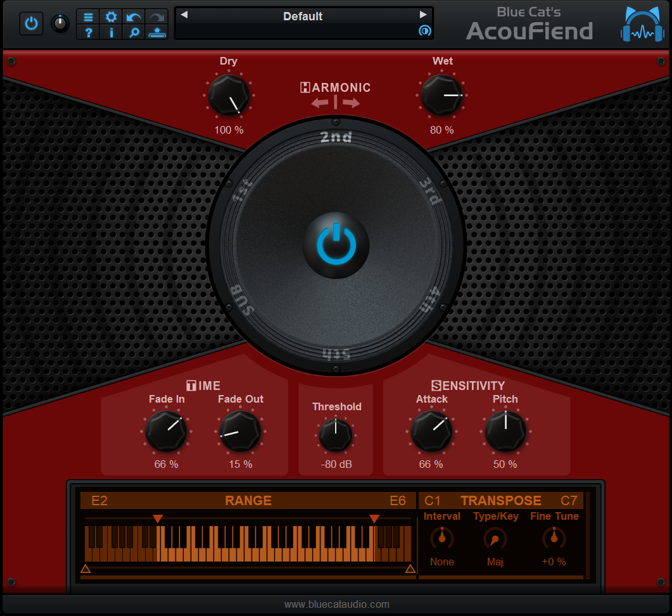The width and height of the screenshot is (672, 616).
Task: Select the SUB harmonic on speaker
Action: pyautogui.click(x=242, y=300)
